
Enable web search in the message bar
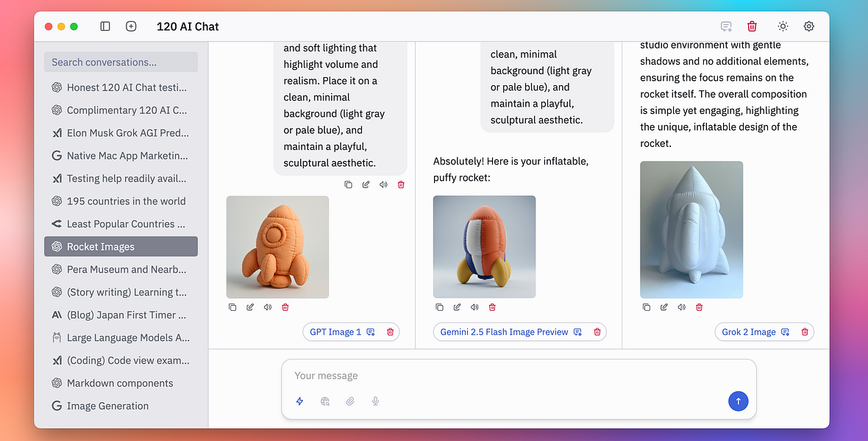pyautogui.click(x=325, y=401)
